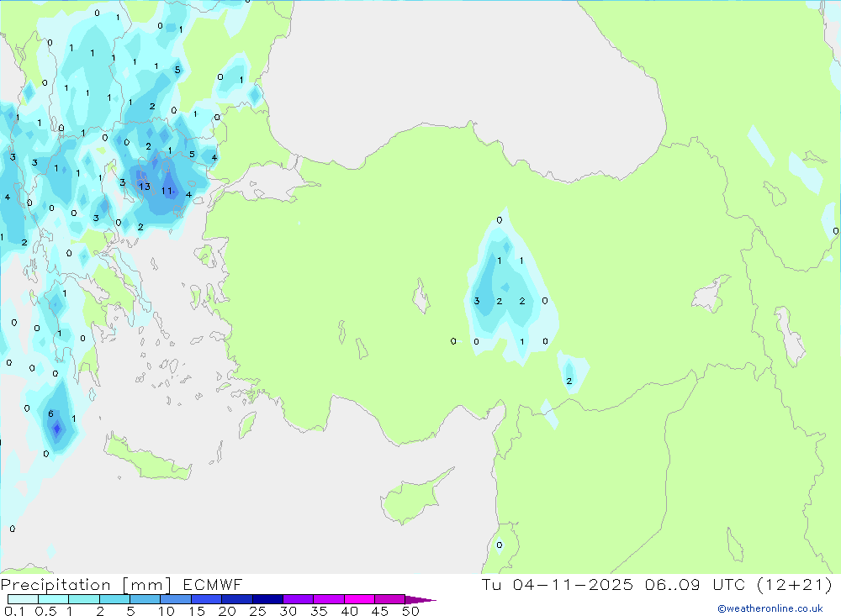Click the '6' precipitation value on the map
841x616 pixels.
pos(51,413)
